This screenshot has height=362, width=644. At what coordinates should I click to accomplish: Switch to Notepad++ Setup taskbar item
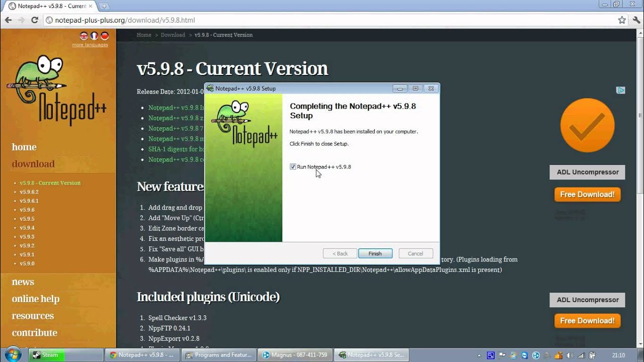pyautogui.click(x=372, y=355)
